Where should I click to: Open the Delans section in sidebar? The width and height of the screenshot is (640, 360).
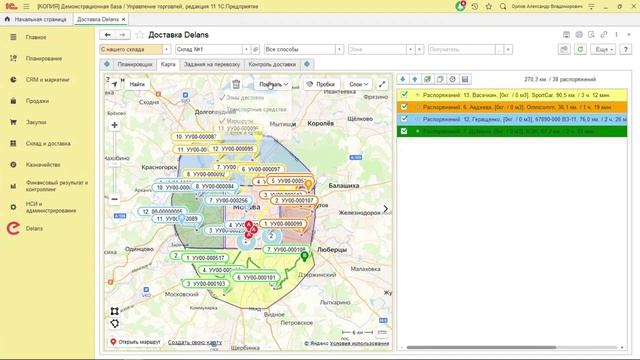coord(34,228)
